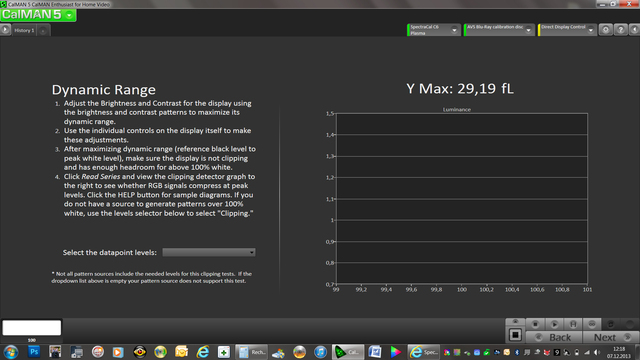Click the auto-advance 'A' icon
Screen dimensions: 640x360
click(x=573, y=324)
